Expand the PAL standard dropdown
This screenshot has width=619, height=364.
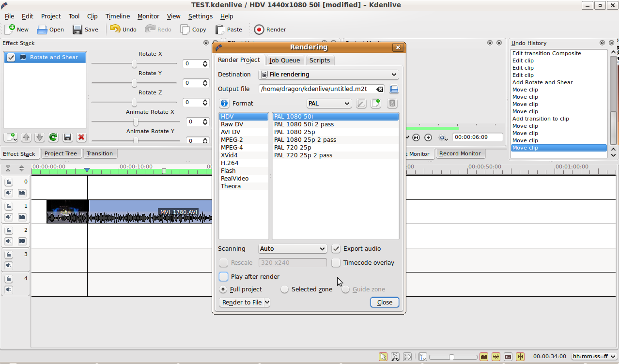pos(329,104)
